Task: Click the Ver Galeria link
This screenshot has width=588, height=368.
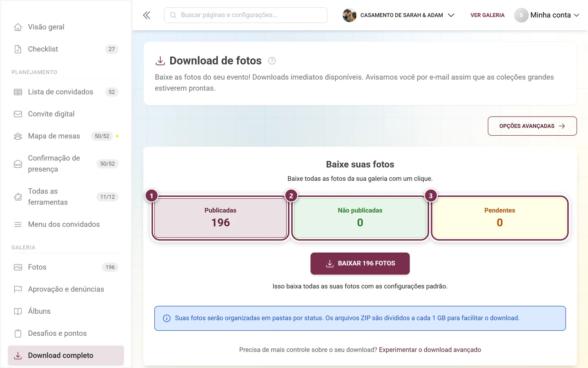Action: (x=488, y=15)
